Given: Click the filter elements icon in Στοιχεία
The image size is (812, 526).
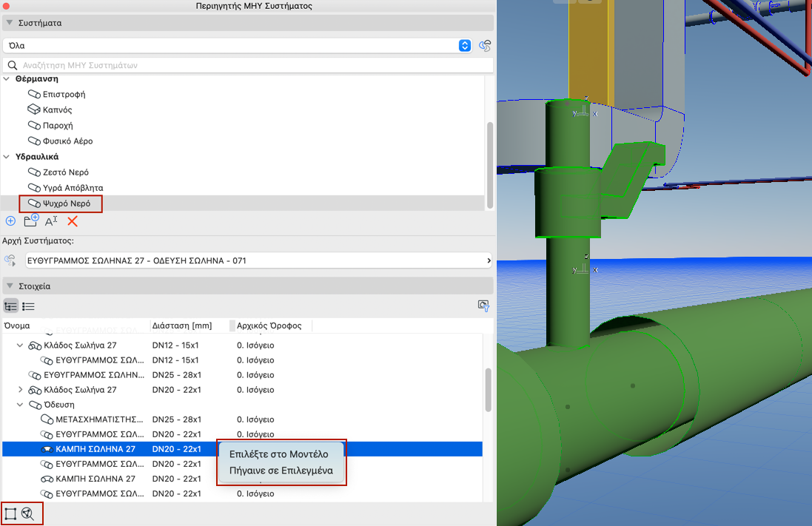Looking at the screenshot, I should coord(484,306).
